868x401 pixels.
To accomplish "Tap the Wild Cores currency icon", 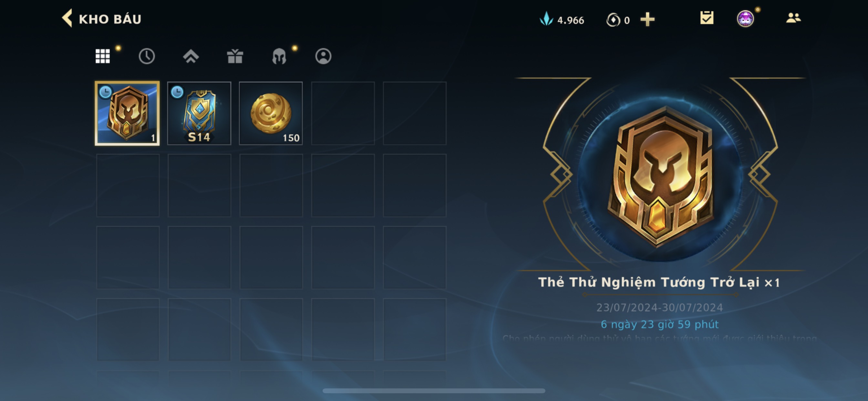I will tap(613, 20).
